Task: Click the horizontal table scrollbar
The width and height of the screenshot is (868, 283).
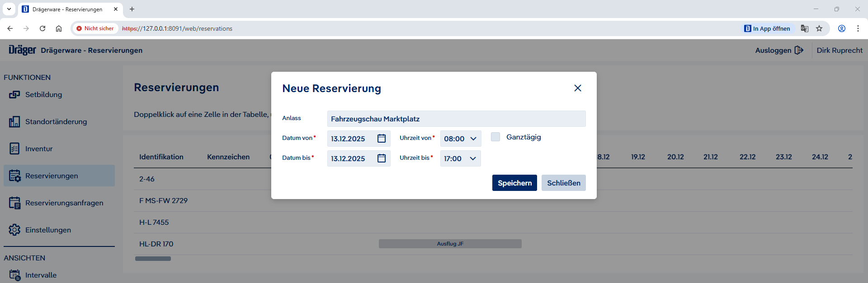Action: (153, 259)
